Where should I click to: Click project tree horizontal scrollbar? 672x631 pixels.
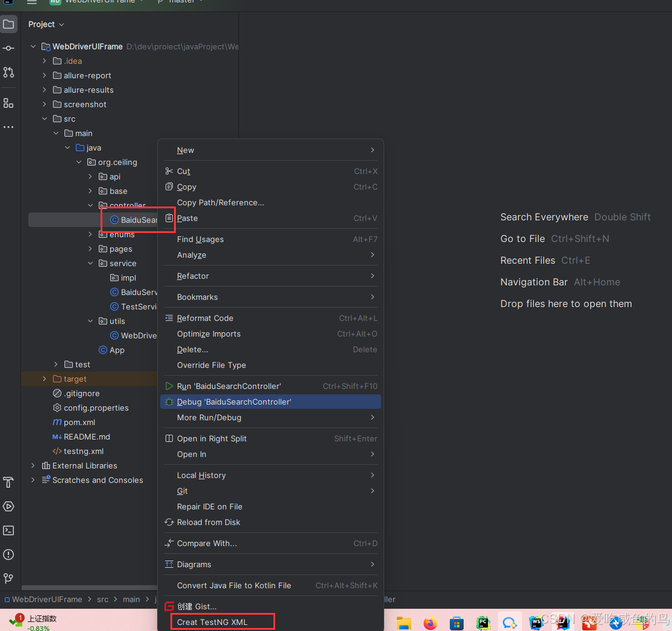(89, 588)
